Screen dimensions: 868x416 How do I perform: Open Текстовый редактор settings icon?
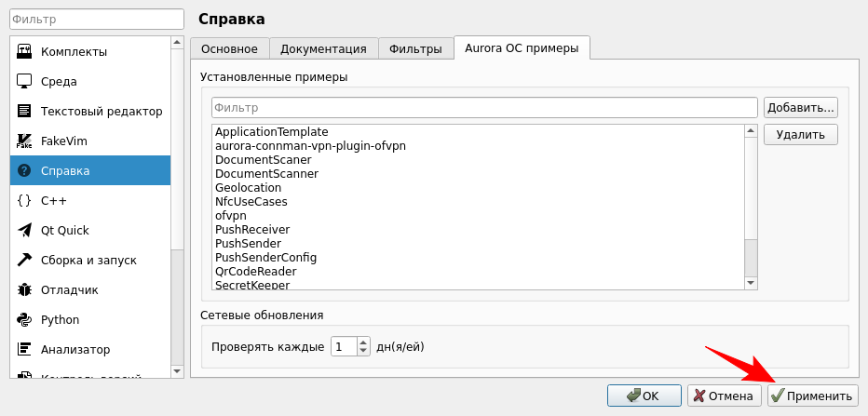[25, 111]
